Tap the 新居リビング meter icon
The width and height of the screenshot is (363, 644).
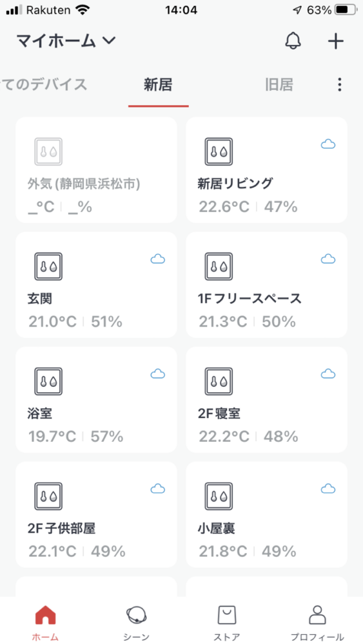(219, 151)
